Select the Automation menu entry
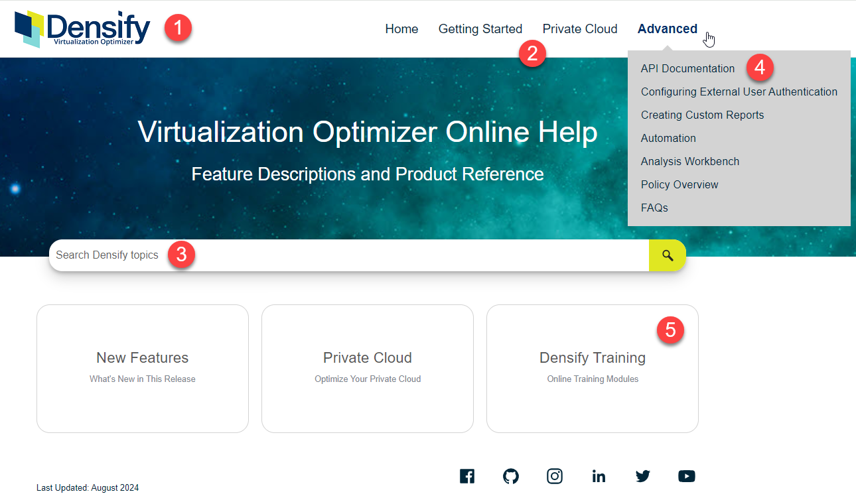 668,138
